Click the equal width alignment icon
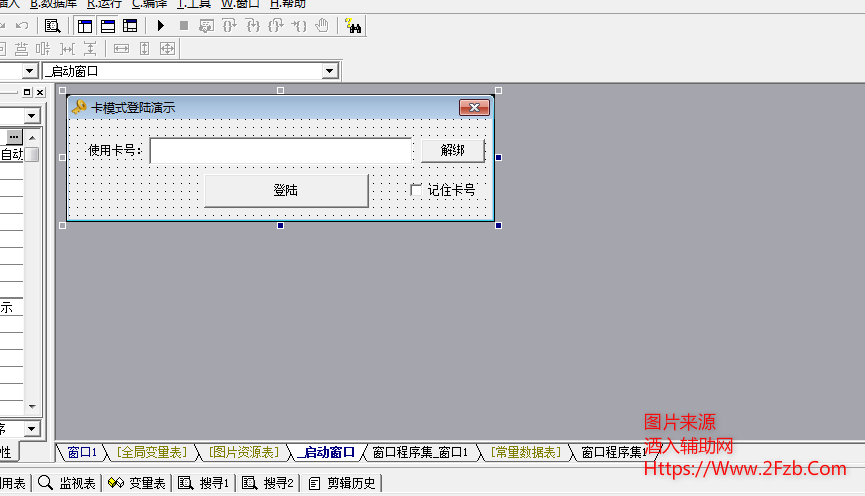This screenshot has height=496, width=865. (121, 48)
